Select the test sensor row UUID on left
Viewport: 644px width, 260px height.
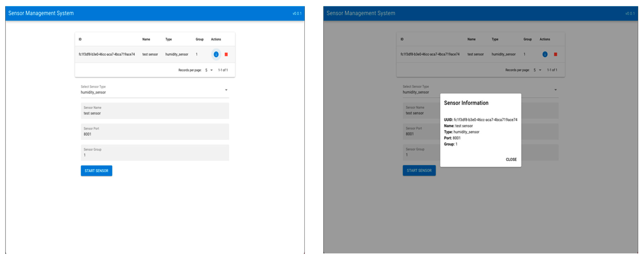(107, 54)
